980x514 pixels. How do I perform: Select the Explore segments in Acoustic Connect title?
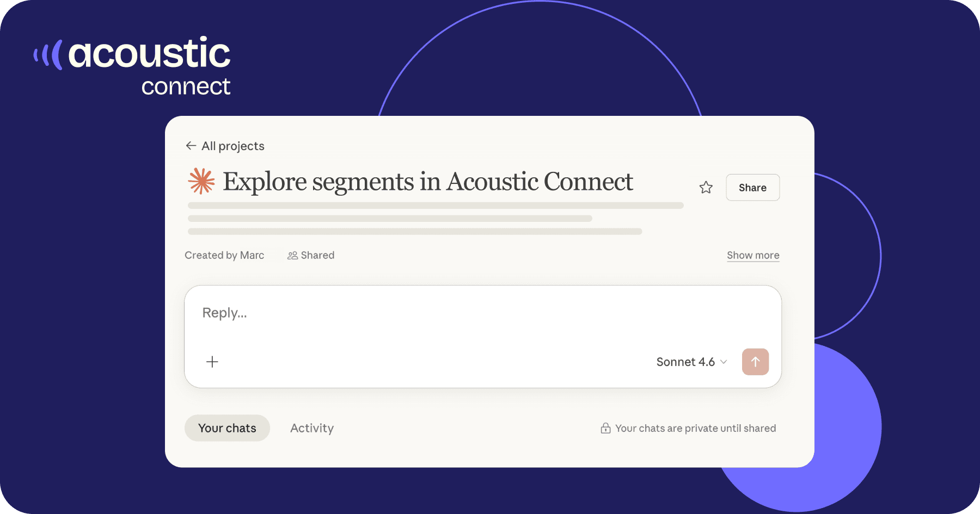coord(427,182)
